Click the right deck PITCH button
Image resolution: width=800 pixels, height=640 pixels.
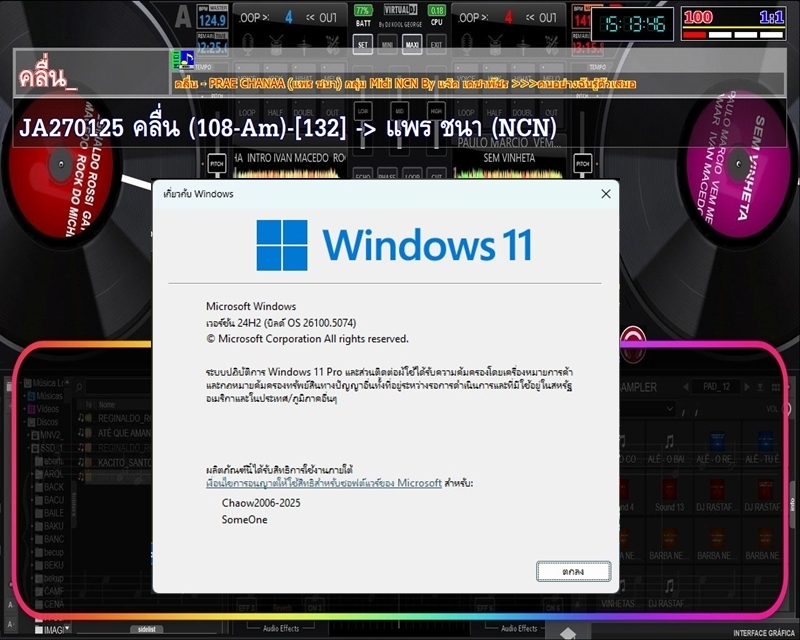click(x=583, y=162)
